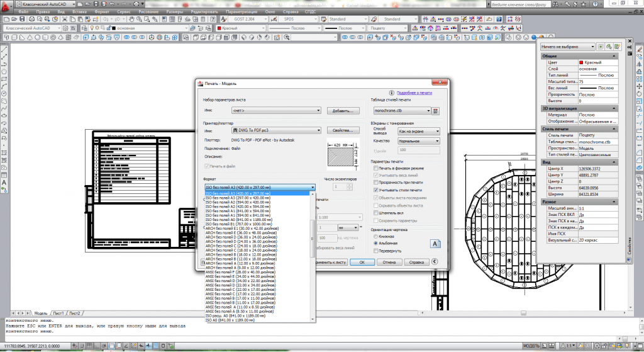Switch to the 'Лист1' layout tab

tap(58, 313)
